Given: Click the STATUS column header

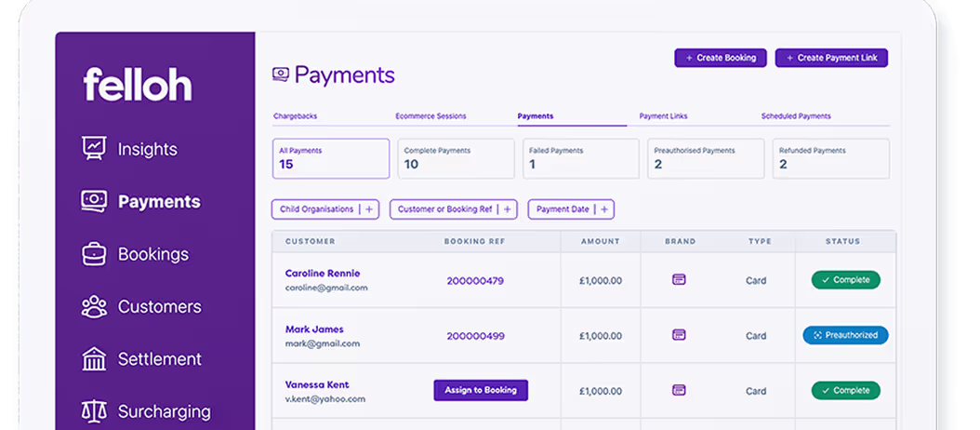Looking at the screenshot, I should tap(842, 242).
